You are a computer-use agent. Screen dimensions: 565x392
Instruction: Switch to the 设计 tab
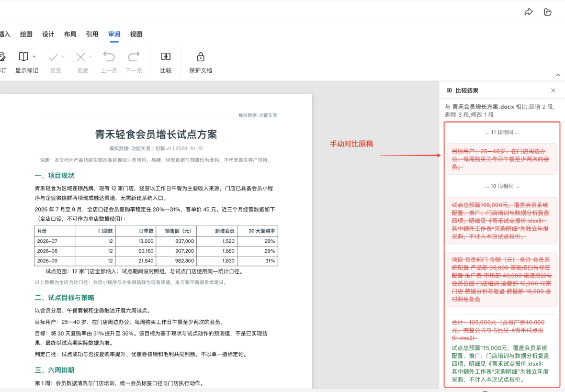(x=48, y=34)
